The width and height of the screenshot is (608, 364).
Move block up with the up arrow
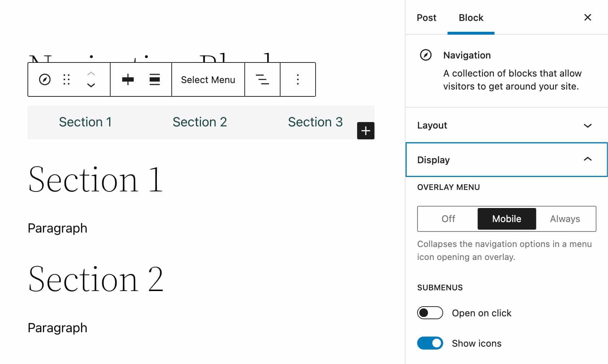(91, 74)
